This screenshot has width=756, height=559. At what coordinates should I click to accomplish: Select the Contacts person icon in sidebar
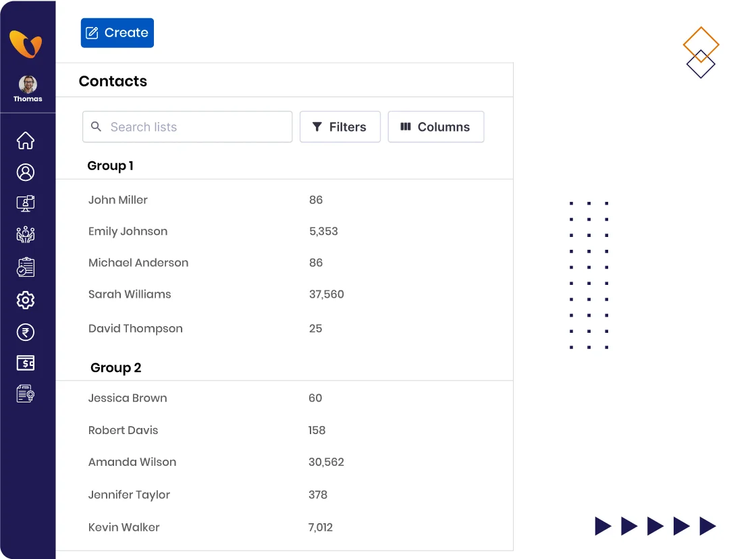26,172
